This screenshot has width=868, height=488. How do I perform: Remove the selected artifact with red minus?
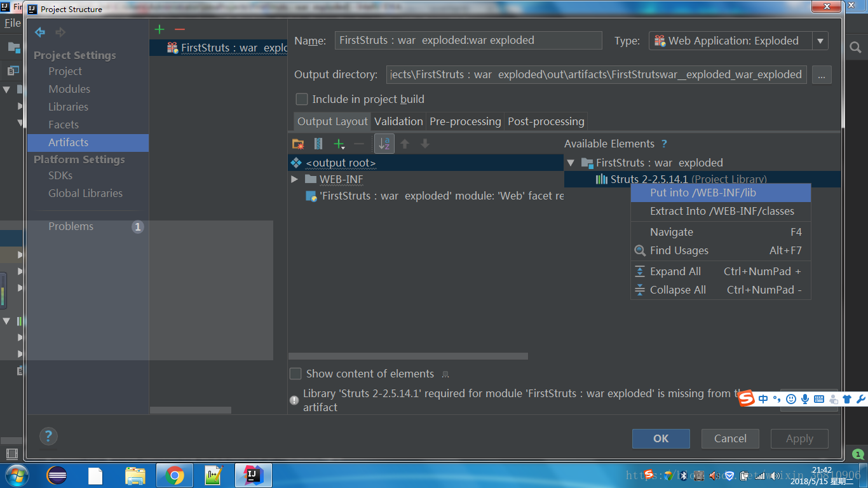180,29
